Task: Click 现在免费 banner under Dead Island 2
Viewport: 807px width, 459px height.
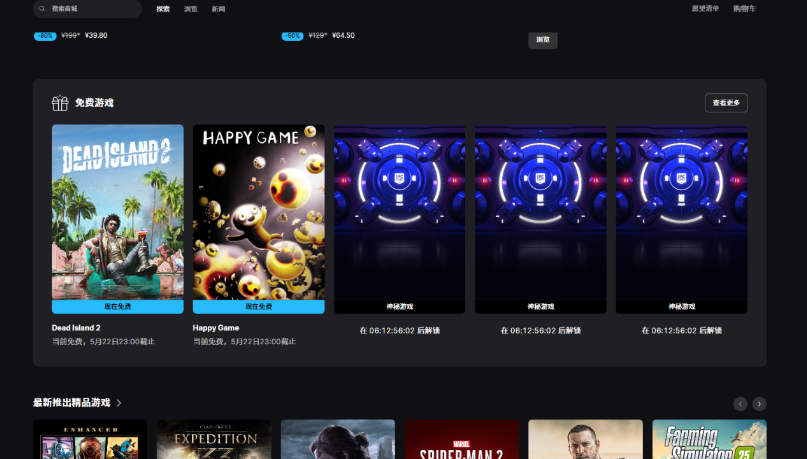Action: 118,307
